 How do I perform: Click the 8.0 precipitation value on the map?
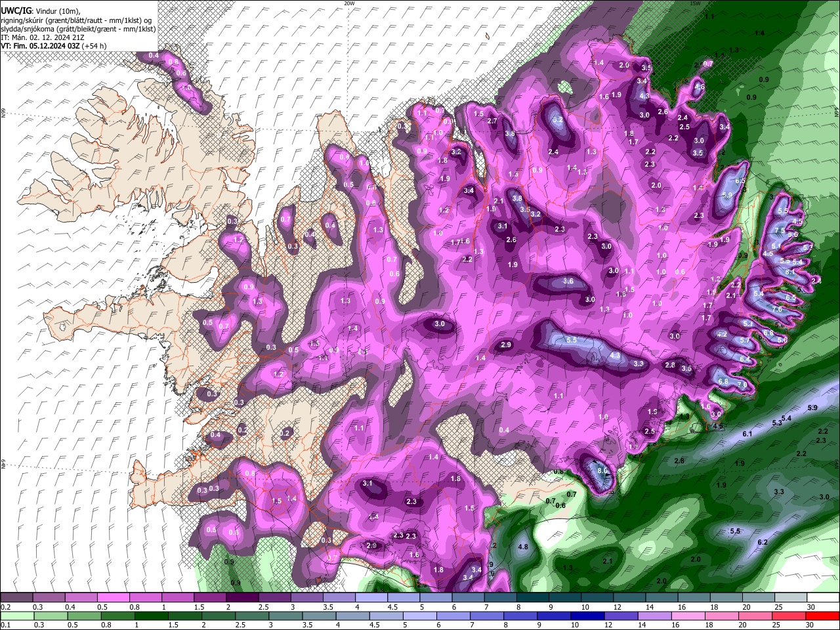pyautogui.click(x=603, y=471)
